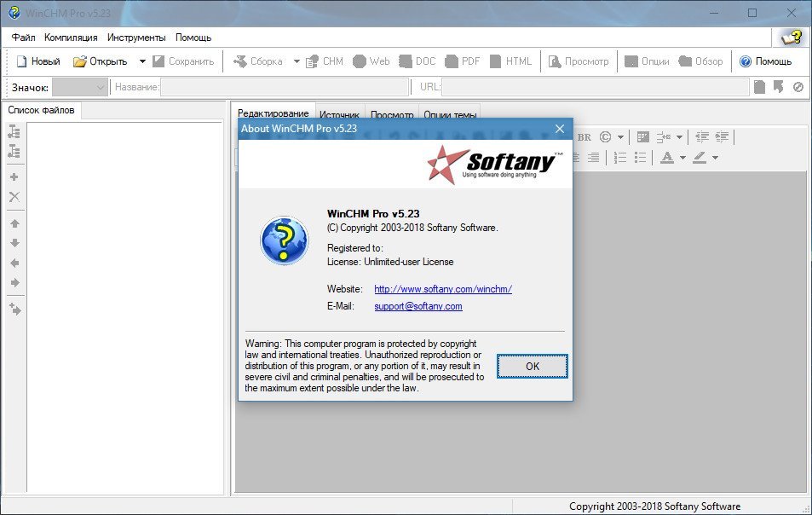Screen dimensions: 812x515
Task: Expand the Открыть dropdown arrow
Action: click(x=142, y=61)
